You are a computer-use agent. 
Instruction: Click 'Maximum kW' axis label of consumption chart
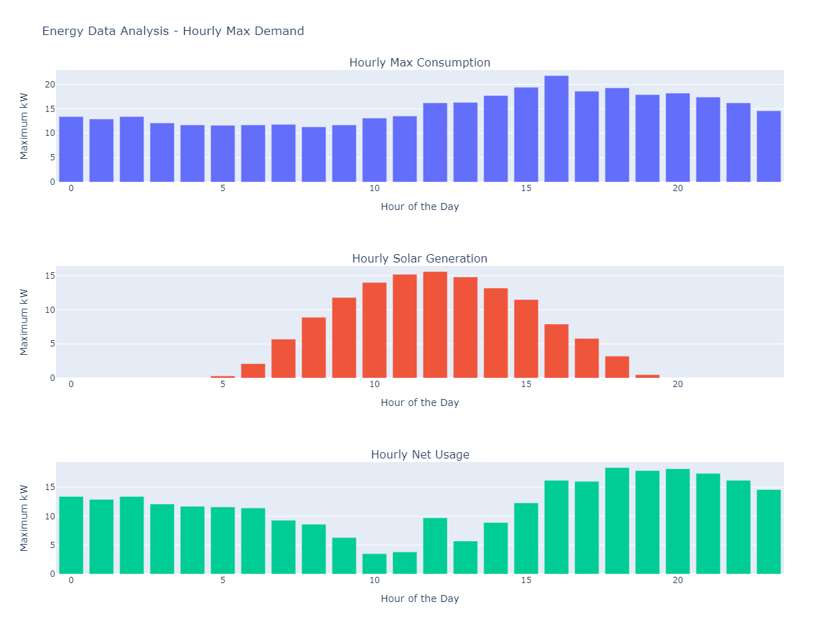point(24,126)
